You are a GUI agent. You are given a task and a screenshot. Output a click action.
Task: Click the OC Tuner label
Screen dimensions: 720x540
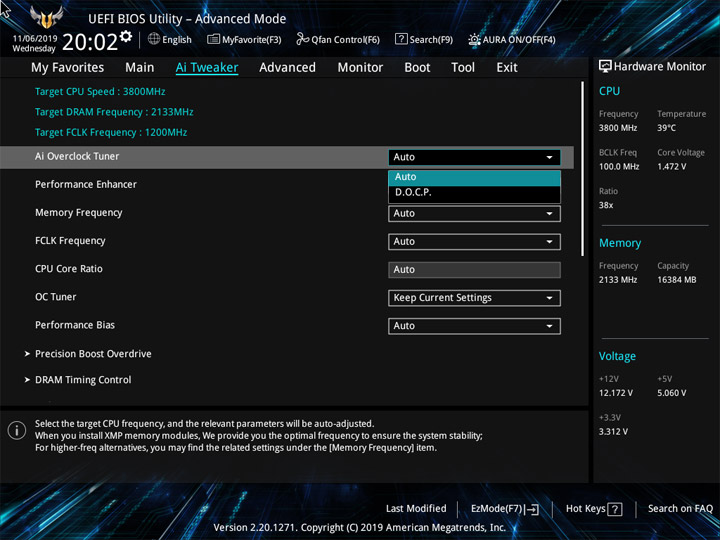(56, 297)
